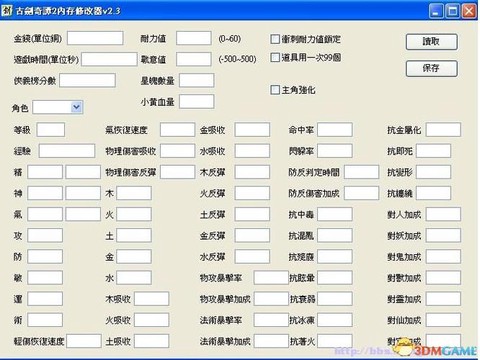Select the 物理傷害反彈 input field

point(177,172)
